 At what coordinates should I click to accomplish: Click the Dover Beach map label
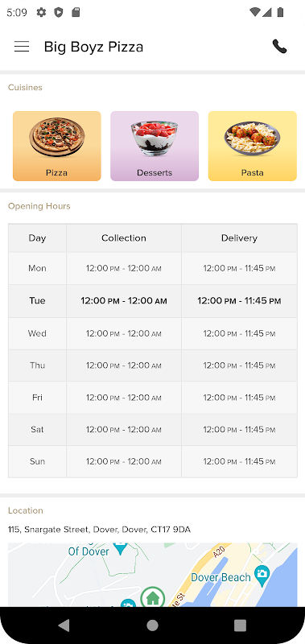pyautogui.click(x=221, y=577)
